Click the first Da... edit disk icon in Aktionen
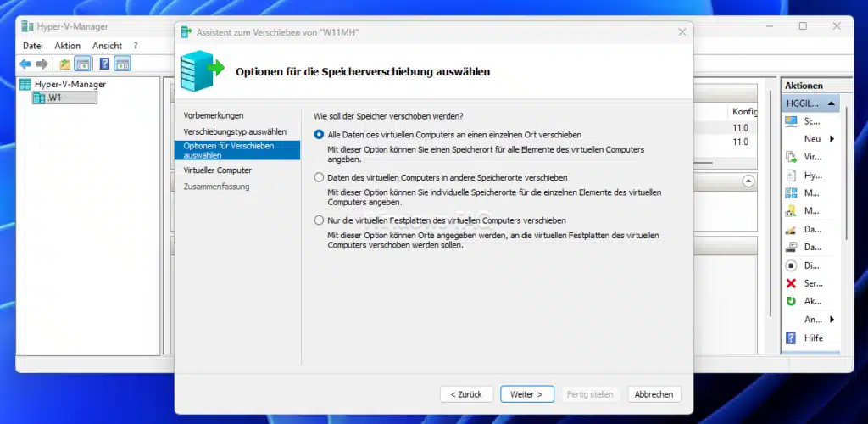The width and height of the screenshot is (868, 424). tap(791, 229)
